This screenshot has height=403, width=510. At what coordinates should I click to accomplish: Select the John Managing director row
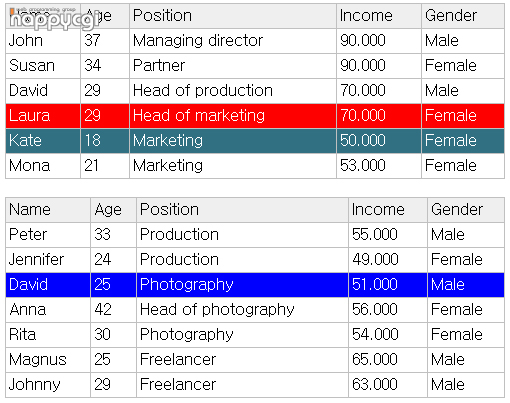click(255, 41)
